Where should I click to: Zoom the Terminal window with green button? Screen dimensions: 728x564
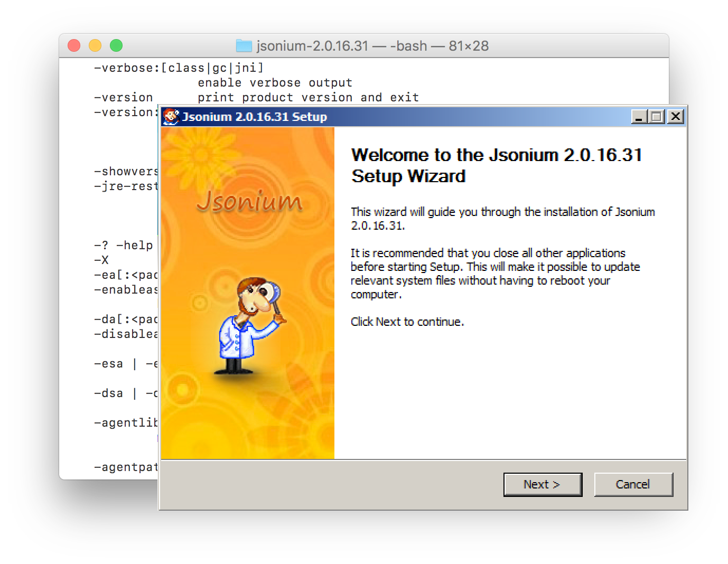coord(116,46)
